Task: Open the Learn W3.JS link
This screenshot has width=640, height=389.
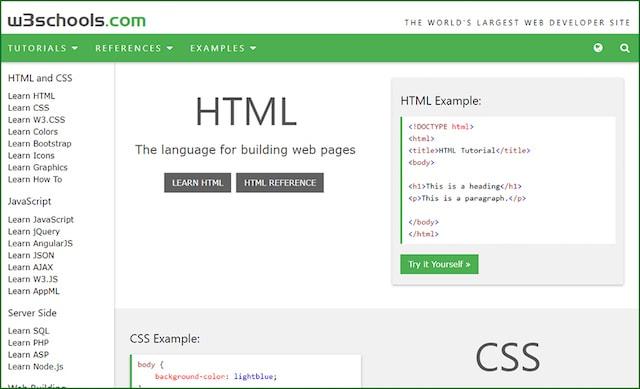Action: 33,279
